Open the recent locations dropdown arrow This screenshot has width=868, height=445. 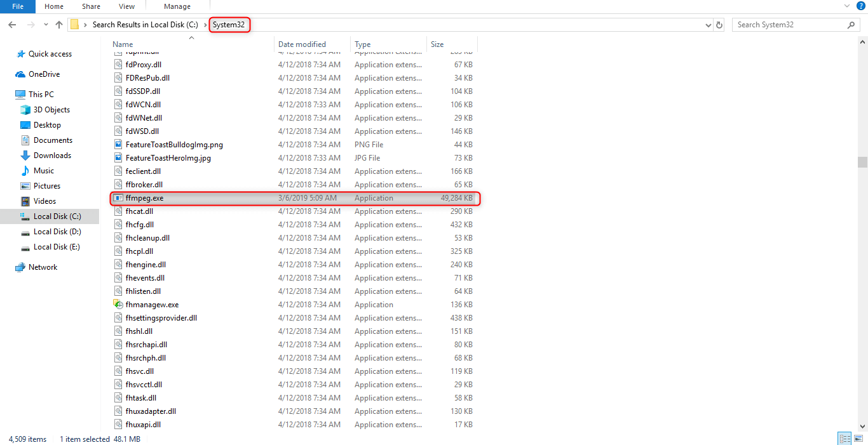click(x=46, y=25)
